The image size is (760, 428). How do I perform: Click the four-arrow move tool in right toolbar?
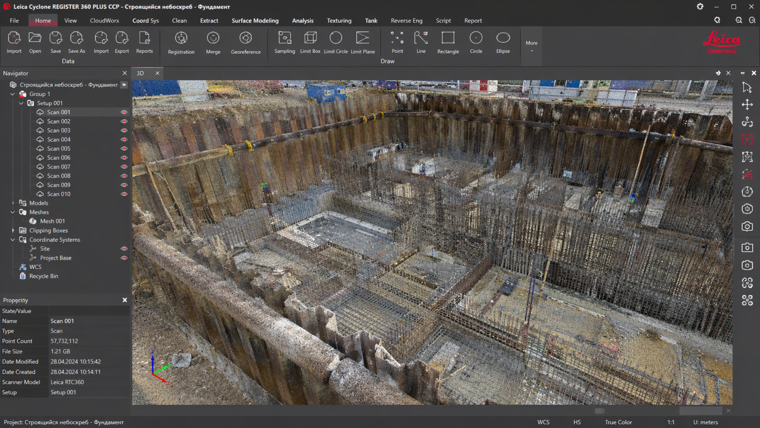[x=747, y=105]
